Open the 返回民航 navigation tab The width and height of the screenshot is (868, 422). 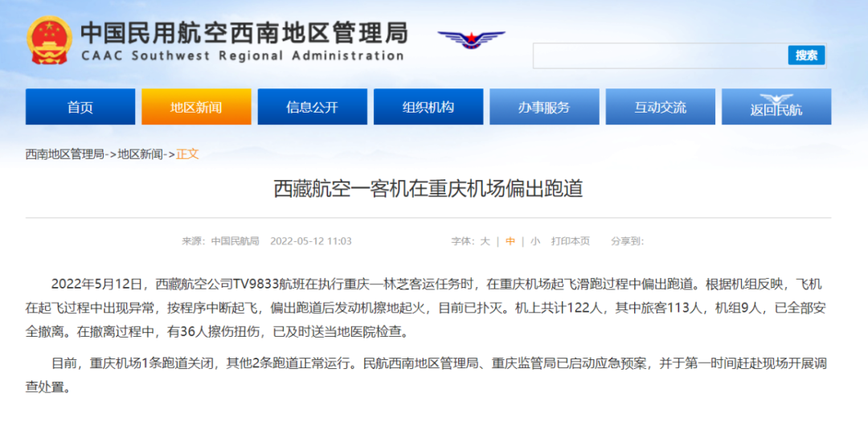[x=776, y=107]
